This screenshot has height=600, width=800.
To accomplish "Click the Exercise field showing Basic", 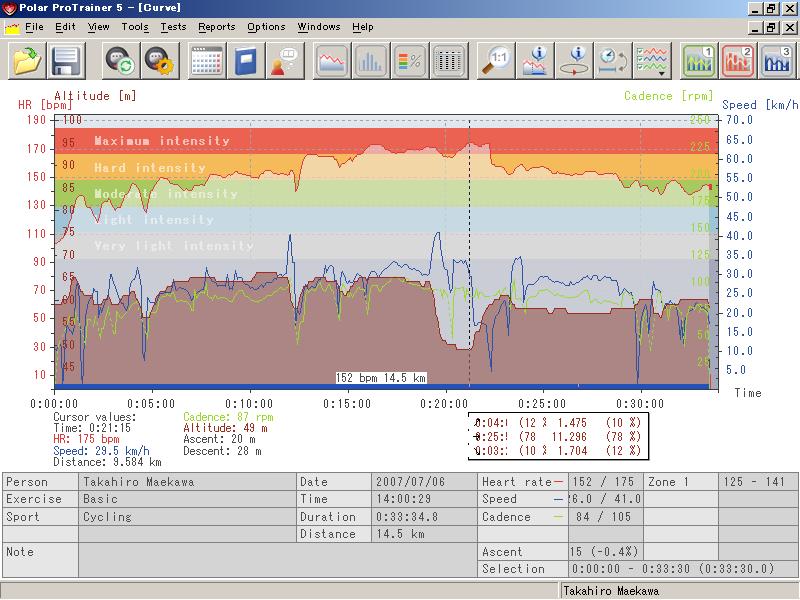I will 187,499.
